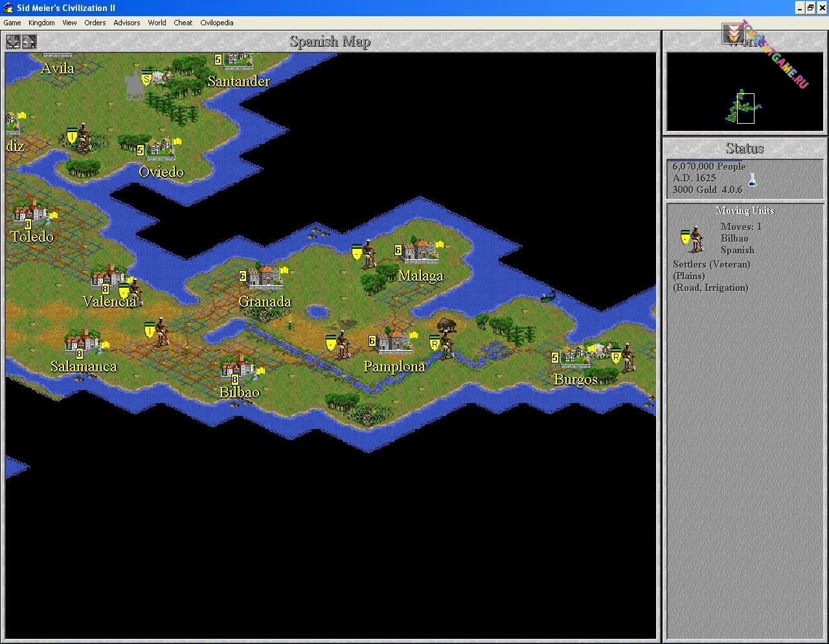
Task: Open the city of Bilbao
Action: [238, 369]
